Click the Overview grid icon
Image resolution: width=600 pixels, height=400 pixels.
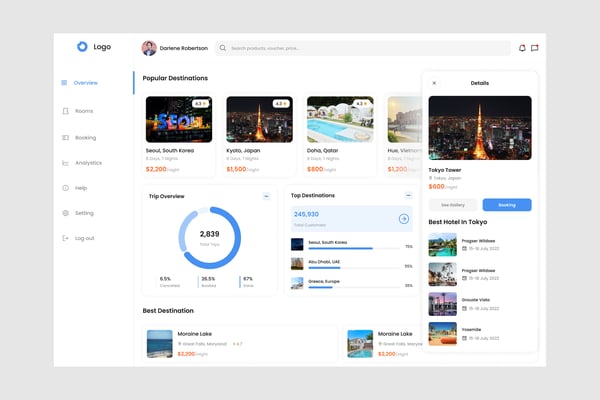point(64,83)
